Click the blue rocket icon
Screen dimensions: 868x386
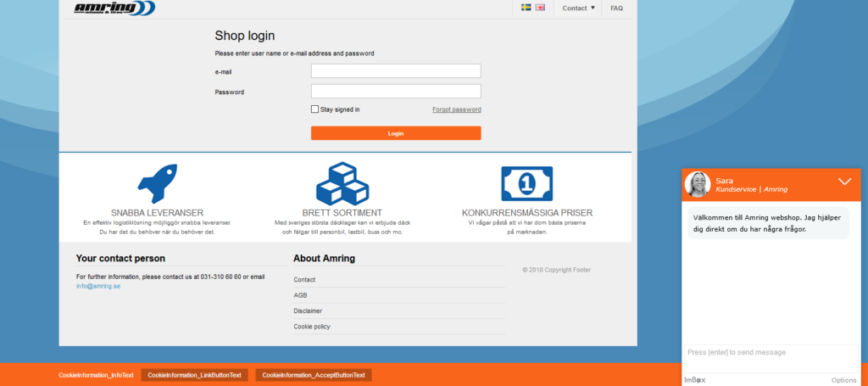tap(158, 184)
